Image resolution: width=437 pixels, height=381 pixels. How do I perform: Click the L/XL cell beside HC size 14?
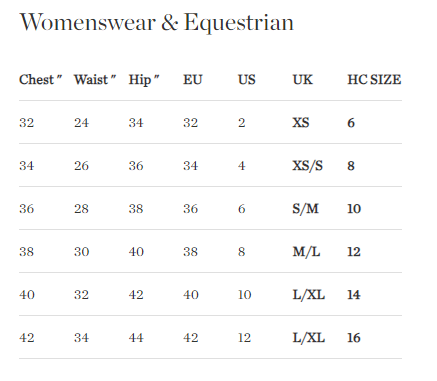(308, 295)
